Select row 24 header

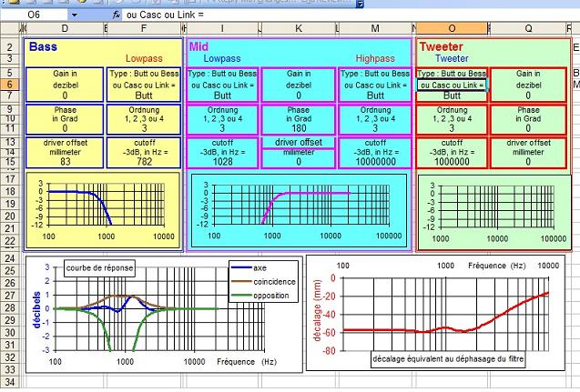(x=10, y=258)
